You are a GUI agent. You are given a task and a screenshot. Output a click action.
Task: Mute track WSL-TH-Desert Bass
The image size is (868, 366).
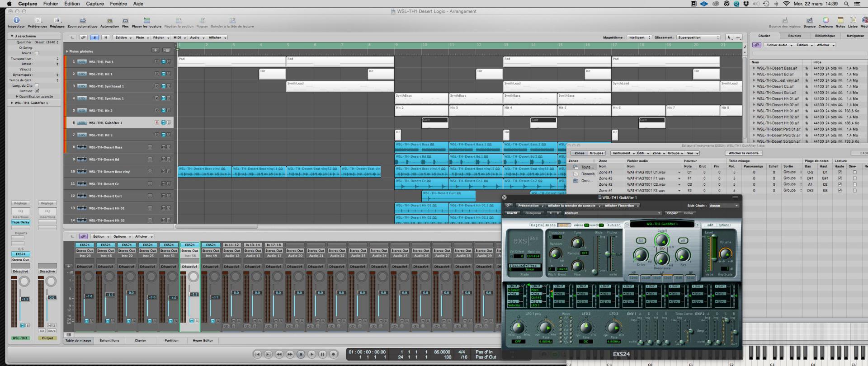164,147
